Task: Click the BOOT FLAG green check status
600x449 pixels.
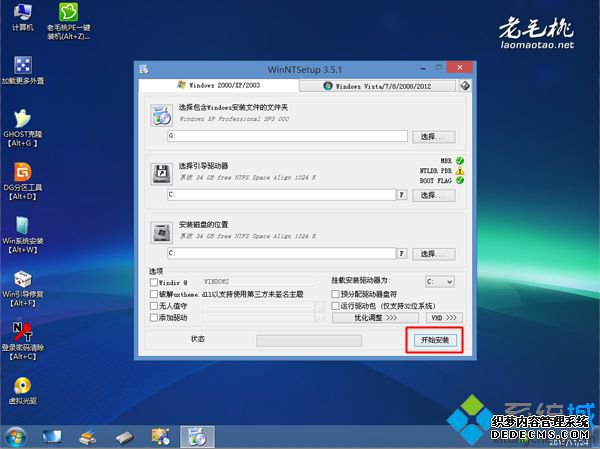Action: tap(460, 180)
